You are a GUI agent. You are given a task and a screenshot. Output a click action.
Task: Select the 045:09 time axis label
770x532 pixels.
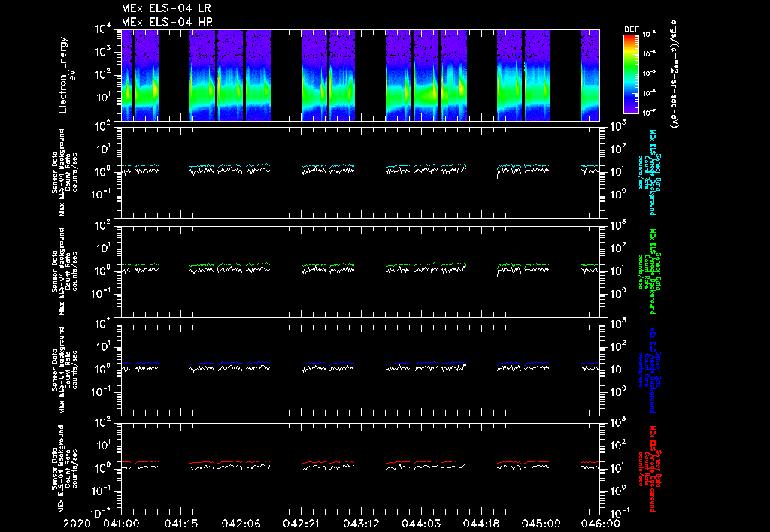coord(541,524)
